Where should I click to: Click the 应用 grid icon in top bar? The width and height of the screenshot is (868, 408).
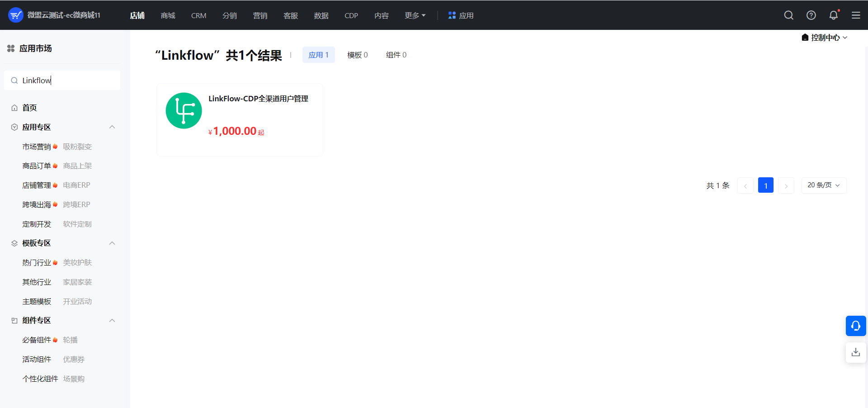click(x=452, y=15)
